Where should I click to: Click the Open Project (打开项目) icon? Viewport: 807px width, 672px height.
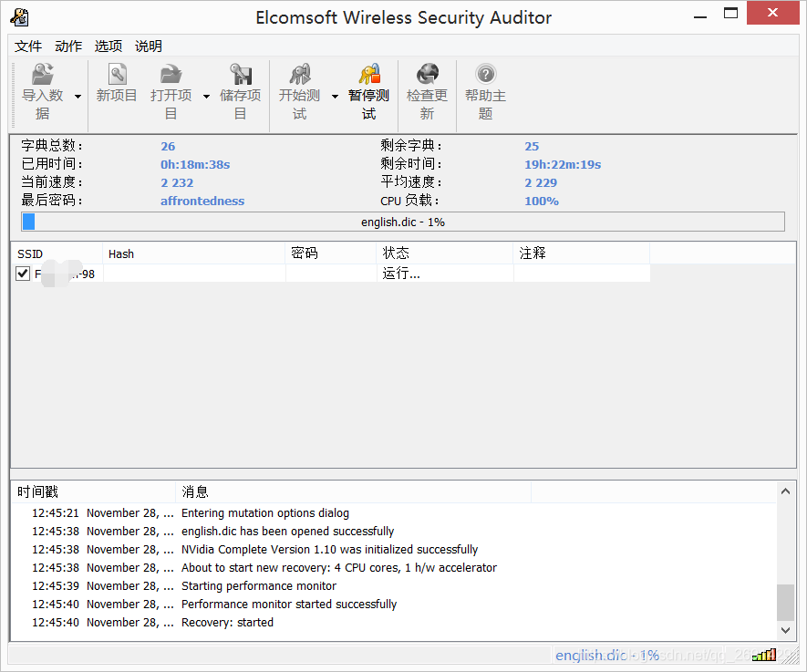pos(171,75)
